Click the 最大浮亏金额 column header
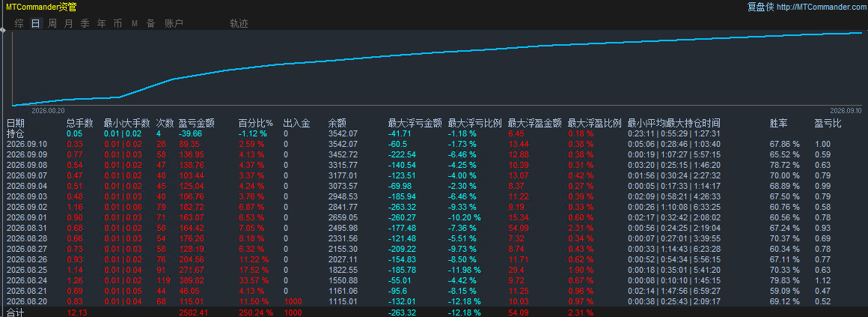Viewport: 868px width, 317px height. point(415,123)
